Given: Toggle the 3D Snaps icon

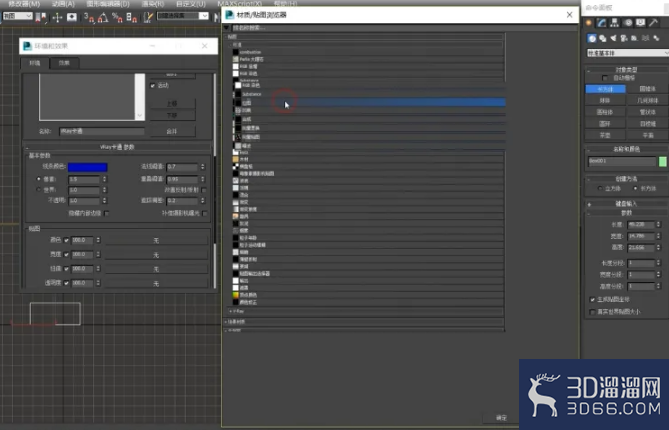Looking at the screenshot, I should [x=89, y=17].
